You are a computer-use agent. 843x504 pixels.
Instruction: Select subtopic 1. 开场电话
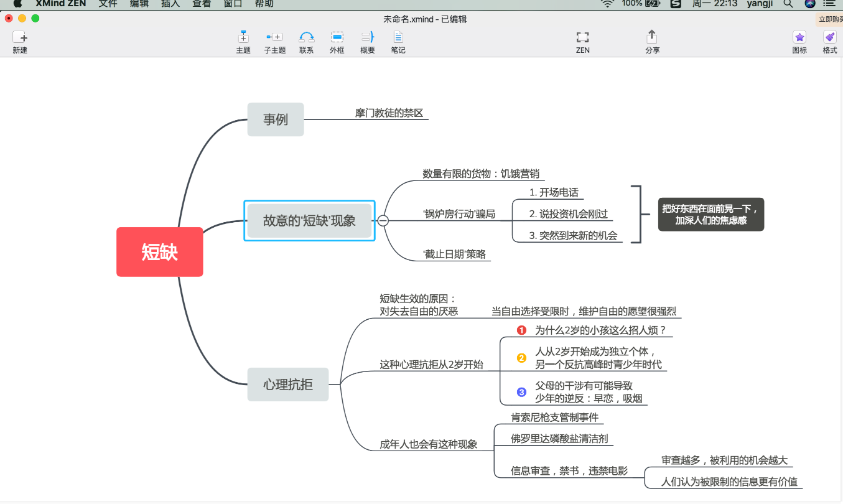[554, 192]
